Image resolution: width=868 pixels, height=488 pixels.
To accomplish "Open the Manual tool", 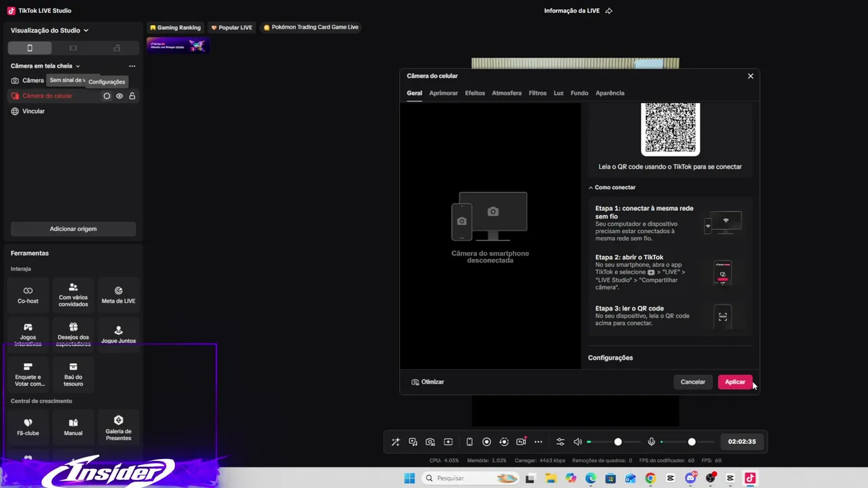I will tap(73, 427).
